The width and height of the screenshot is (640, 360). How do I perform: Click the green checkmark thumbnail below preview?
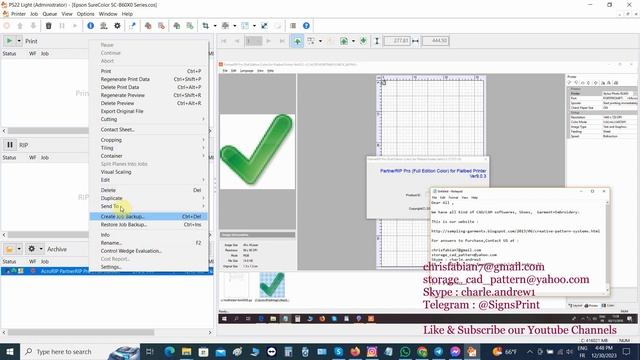pyautogui.click(x=272, y=285)
